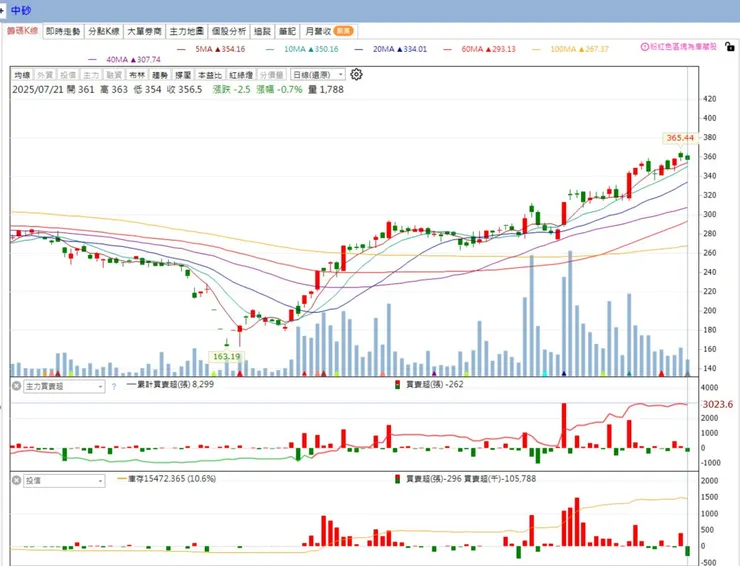Screen dimensions: 740x566
Task: Open the 日線(還原) period dropdown
Action: [318, 75]
